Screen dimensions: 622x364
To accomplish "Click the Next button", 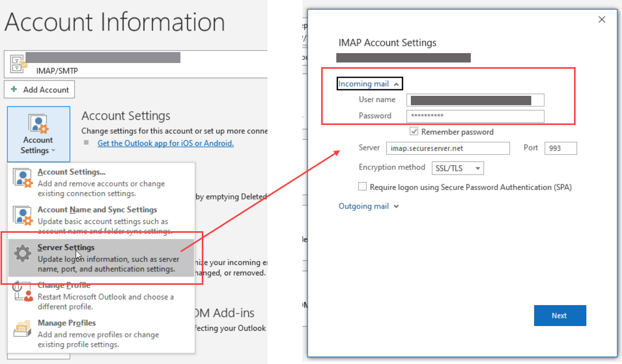I will click(x=560, y=315).
